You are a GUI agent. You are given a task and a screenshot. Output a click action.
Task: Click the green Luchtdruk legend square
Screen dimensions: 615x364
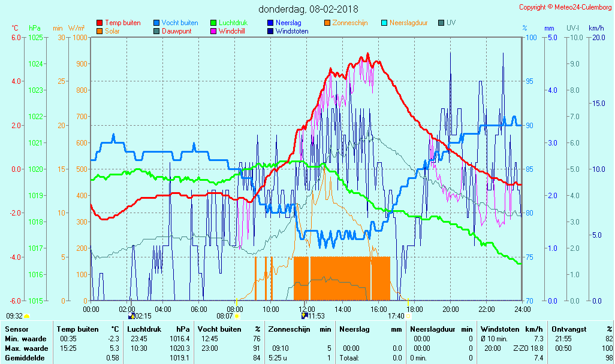click(x=213, y=23)
